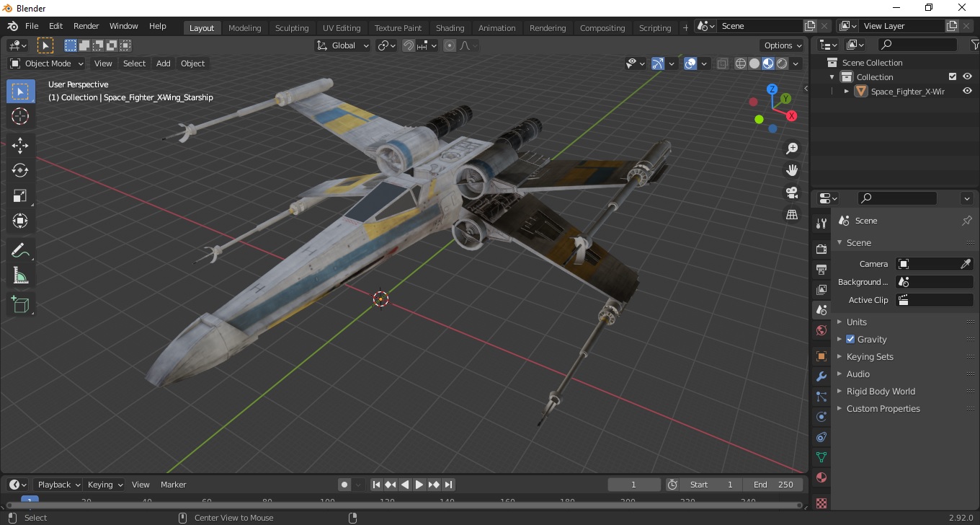Toggle snapping magnet icon
980x525 pixels.
coord(409,45)
